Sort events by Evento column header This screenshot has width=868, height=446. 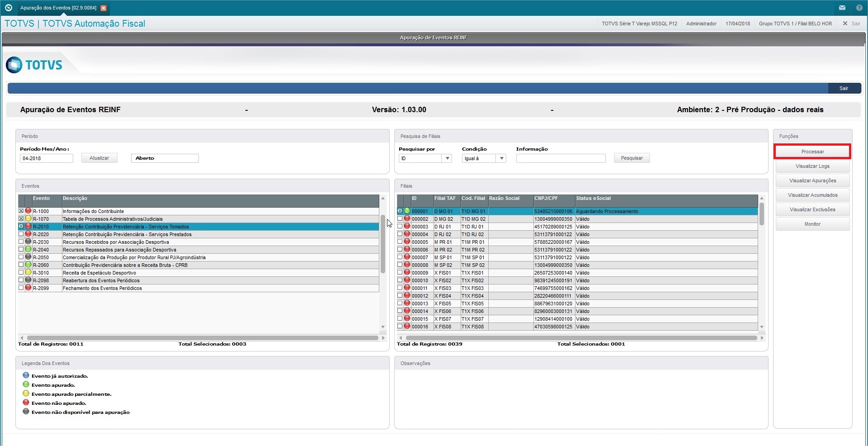click(47, 201)
